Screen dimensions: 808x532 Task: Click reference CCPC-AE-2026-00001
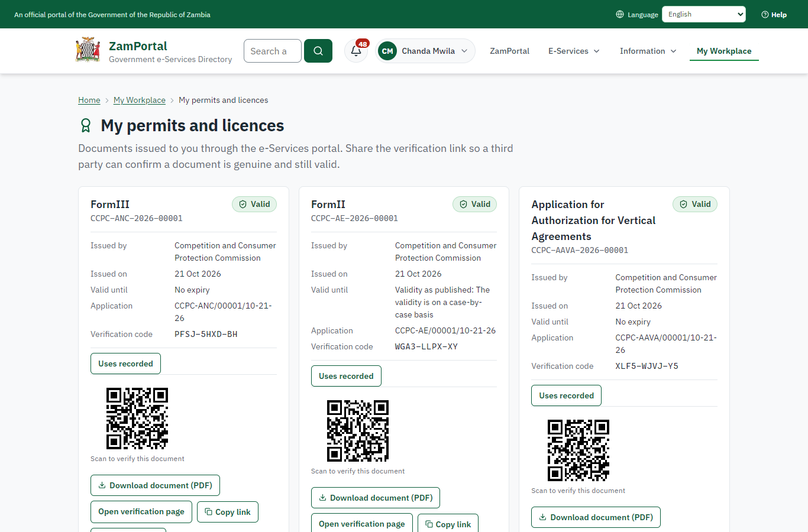pos(354,218)
